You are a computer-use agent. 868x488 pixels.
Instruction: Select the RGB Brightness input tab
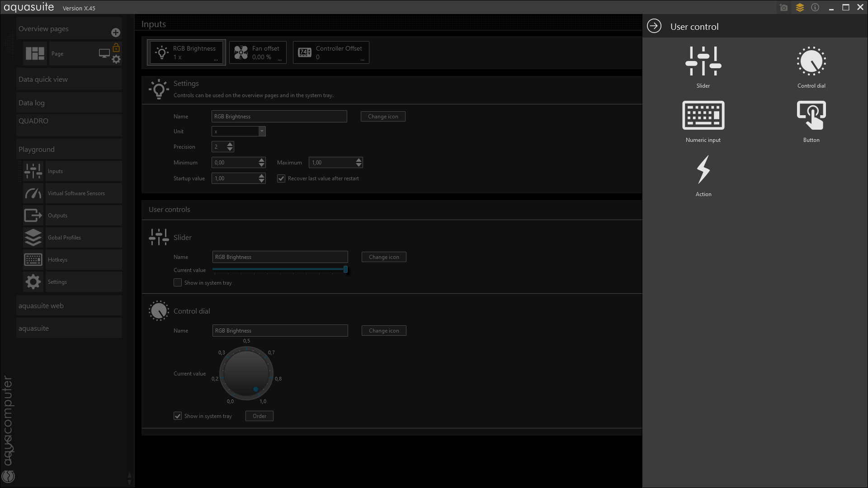click(186, 52)
